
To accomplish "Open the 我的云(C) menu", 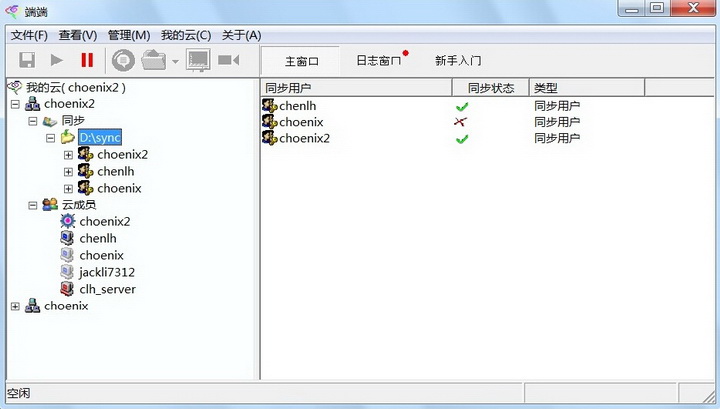I will coord(186,35).
